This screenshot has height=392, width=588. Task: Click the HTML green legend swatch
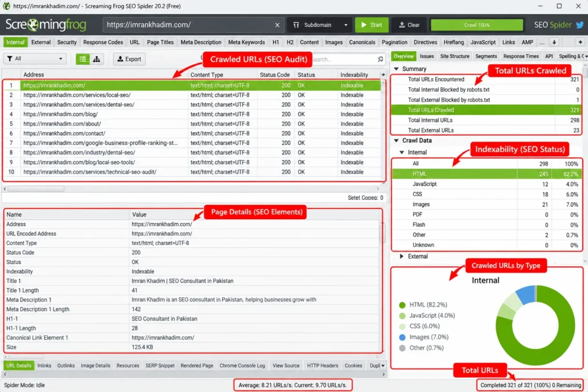(403, 305)
